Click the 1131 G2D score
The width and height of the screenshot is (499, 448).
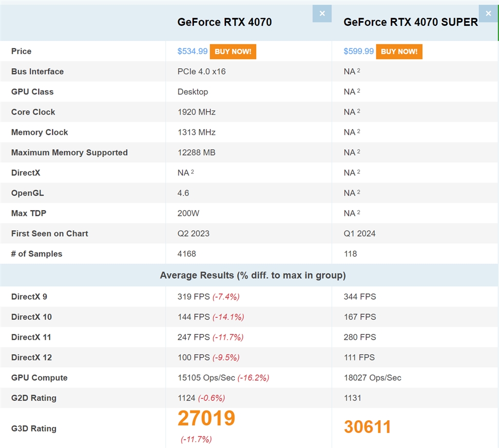[x=352, y=398]
